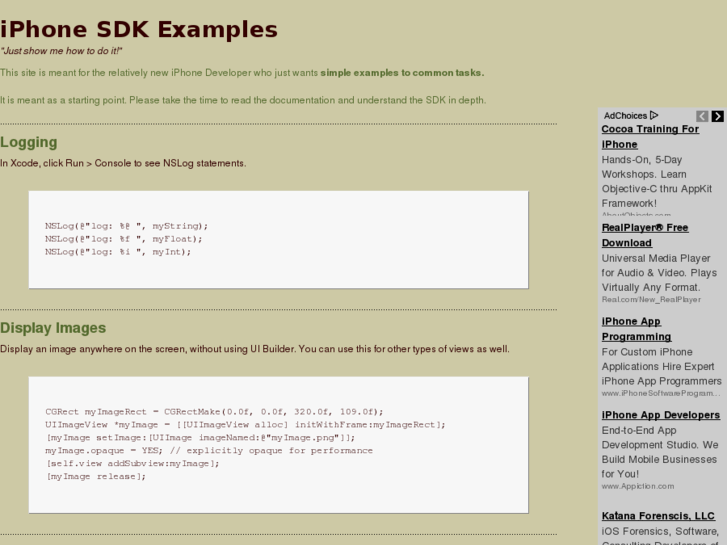Viewport: 727px width, 545px height.
Task: Click the CGRectMake code line
Action: (214, 412)
